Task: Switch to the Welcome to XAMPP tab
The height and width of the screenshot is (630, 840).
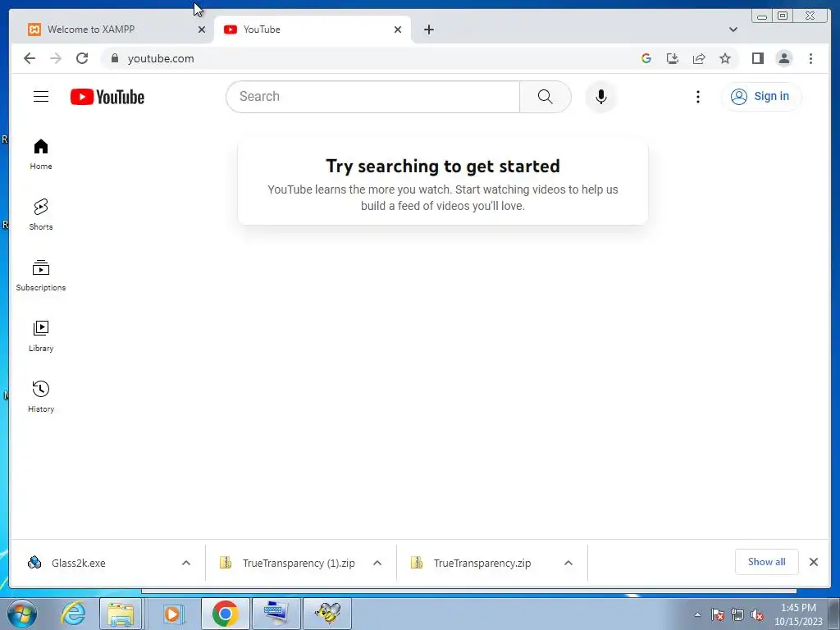Action: pos(110,30)
